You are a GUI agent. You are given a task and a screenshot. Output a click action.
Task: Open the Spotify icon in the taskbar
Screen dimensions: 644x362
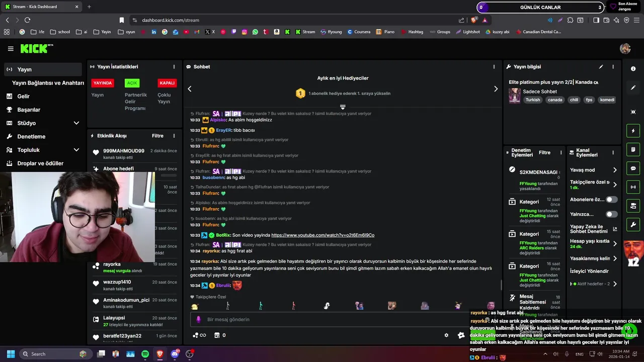(x=145, y=354)
